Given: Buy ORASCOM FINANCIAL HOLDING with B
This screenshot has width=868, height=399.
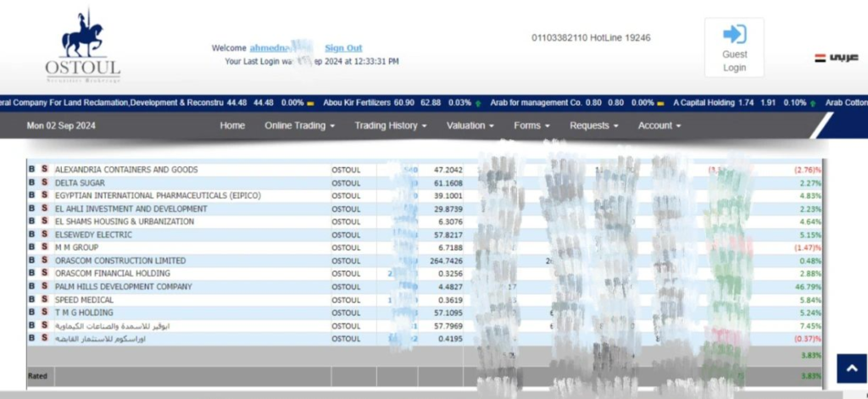Looking at the screenshot, I should tap(31, 274).
